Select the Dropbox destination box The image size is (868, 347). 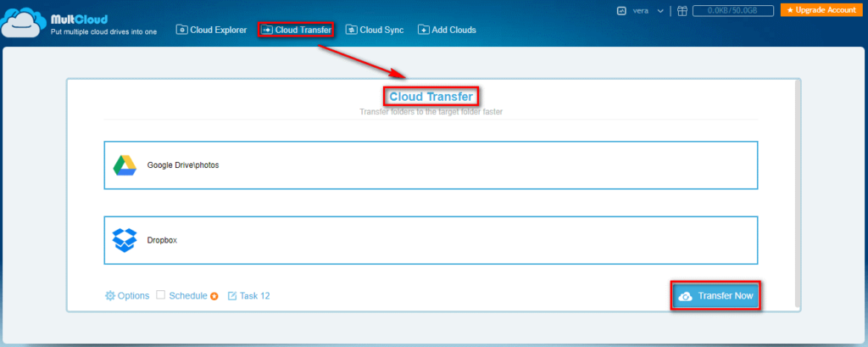click(x=431, y=241)
